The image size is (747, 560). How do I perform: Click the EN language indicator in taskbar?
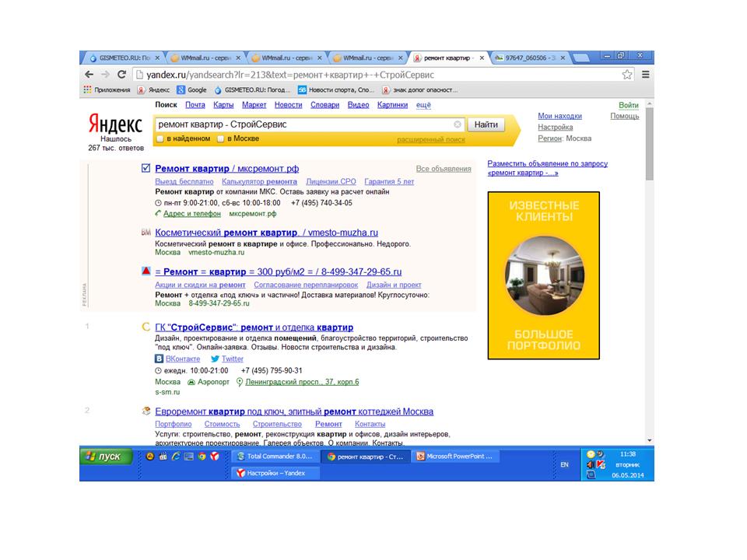565,465
